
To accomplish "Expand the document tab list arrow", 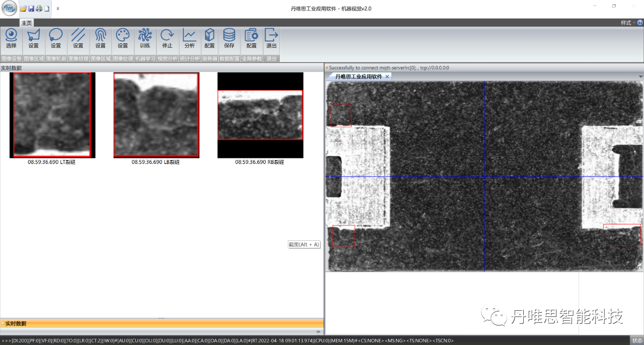I will pyautogui.click(x=640, y=76).
